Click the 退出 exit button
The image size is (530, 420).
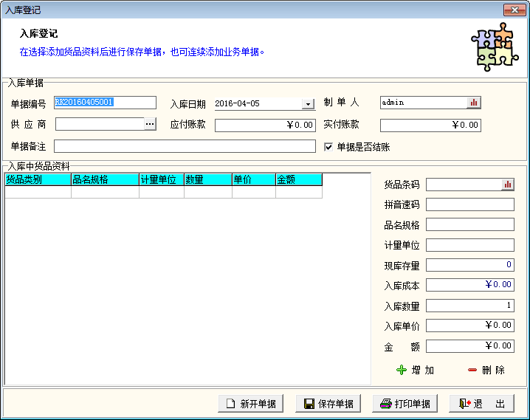[x=483, y=404]
